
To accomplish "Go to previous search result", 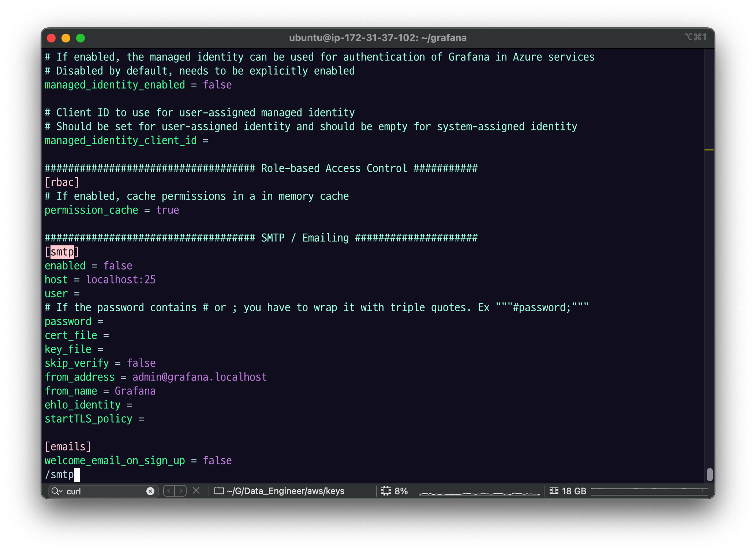I will pyautogui.click(x=169, y=491).
